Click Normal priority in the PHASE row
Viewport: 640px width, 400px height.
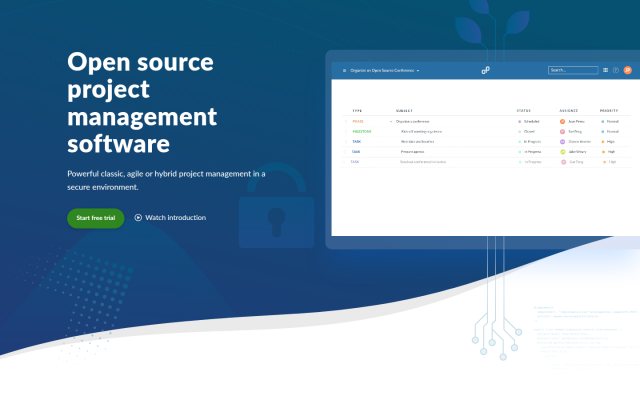pyautogui.click(x=613, y=121)
